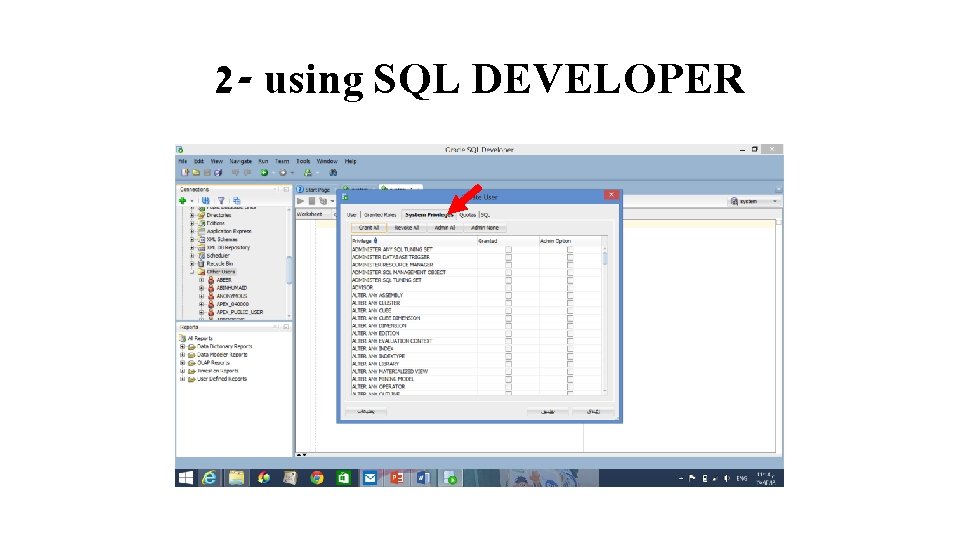Screen dimensions: 960x540
Task: Check Admin Option for ALTER ANY OPERATOR
Action: tap(570, 386)
